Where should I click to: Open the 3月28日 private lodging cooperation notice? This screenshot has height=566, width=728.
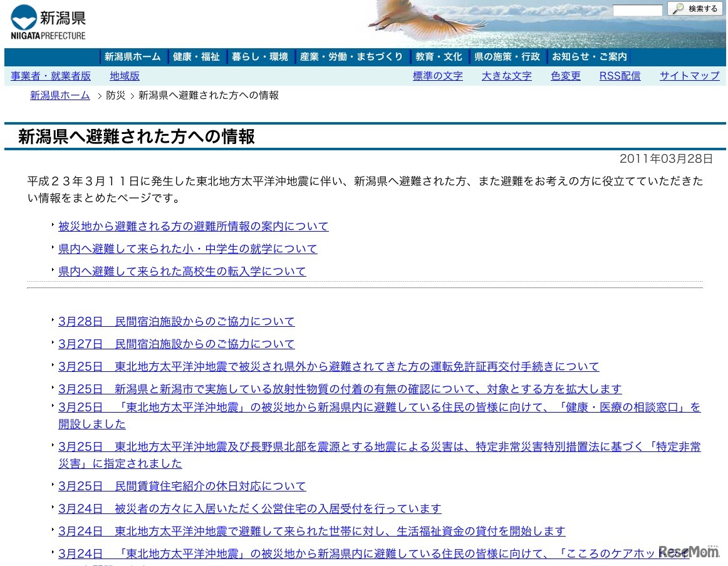click(176, 321)
